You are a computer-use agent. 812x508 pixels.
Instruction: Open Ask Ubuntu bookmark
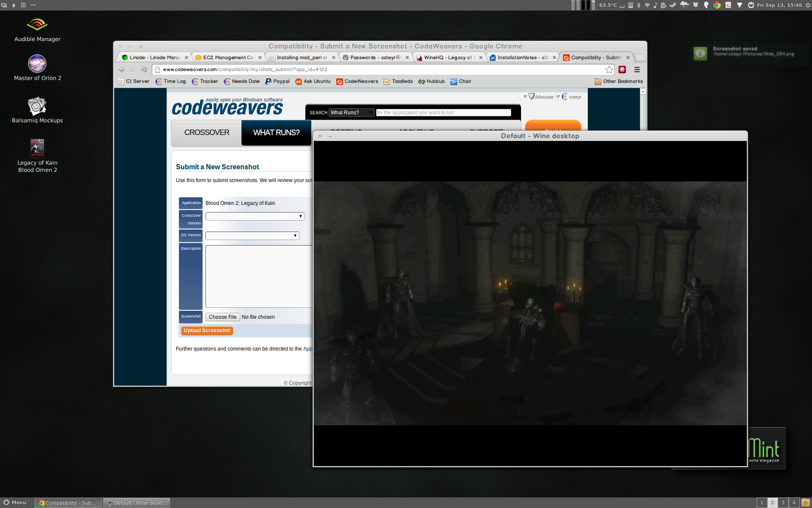click(x=313, y=81)
